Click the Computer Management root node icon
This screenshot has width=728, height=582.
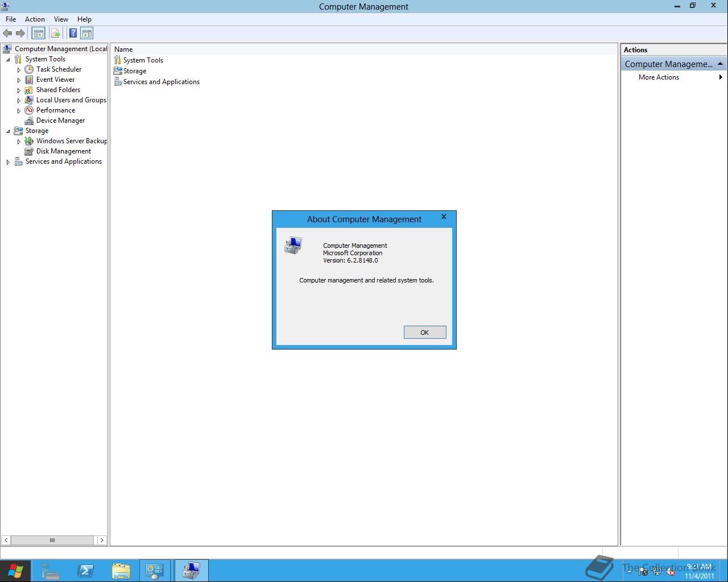[7, 49]
